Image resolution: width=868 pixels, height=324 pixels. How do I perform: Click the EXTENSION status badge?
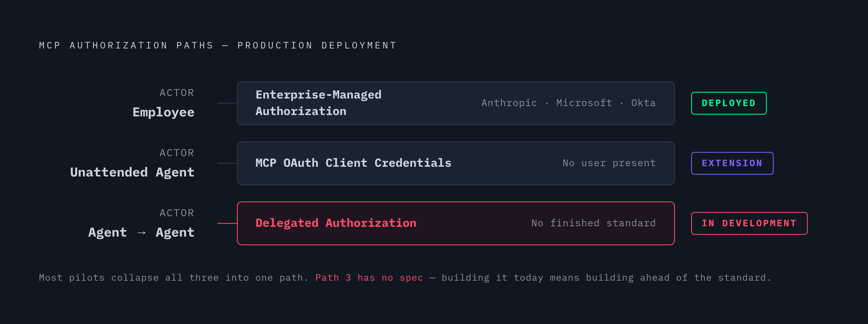click(x=732, y=163)
